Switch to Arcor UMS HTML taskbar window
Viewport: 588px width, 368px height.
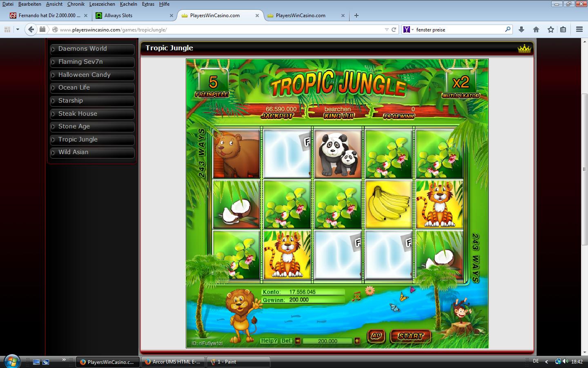coord(174,362)
